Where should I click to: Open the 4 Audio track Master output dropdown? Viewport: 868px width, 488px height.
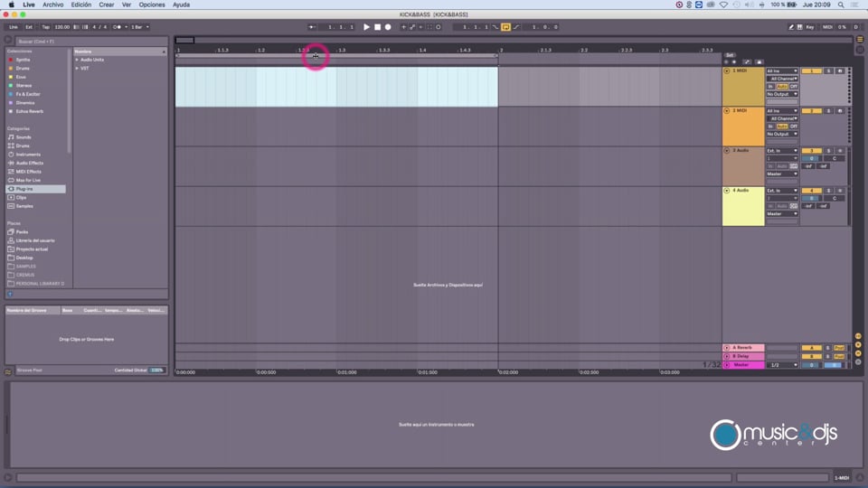pos(781,213)
